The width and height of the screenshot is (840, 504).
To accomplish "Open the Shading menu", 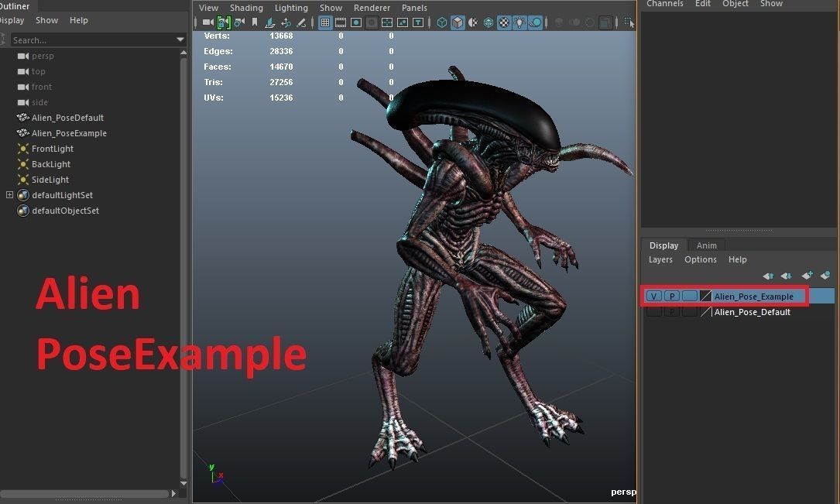I will click(x=246, y=8).
